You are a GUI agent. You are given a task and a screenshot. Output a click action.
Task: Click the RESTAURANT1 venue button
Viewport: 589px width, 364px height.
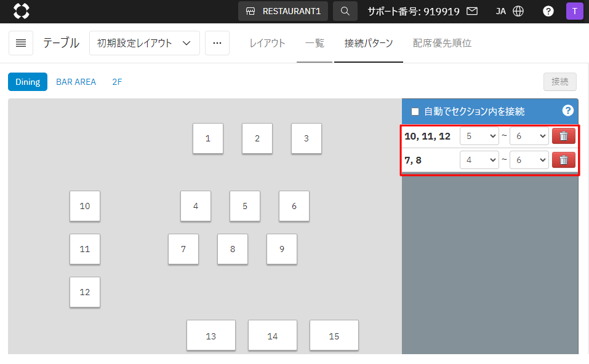coord(283,11)
